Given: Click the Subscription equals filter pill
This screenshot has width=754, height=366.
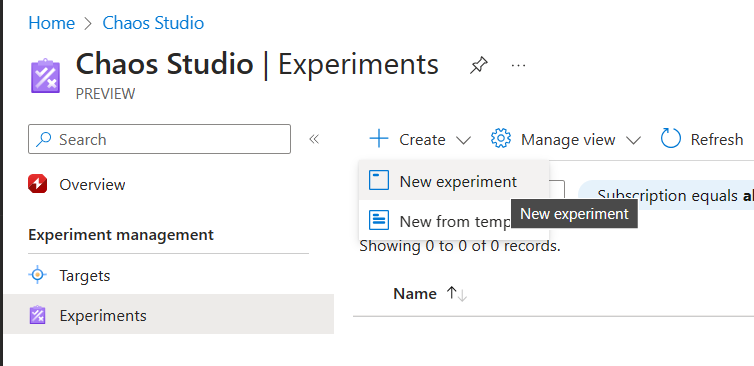Looking at the screenshot, I should pyautogui.click(x=666, y=195).
